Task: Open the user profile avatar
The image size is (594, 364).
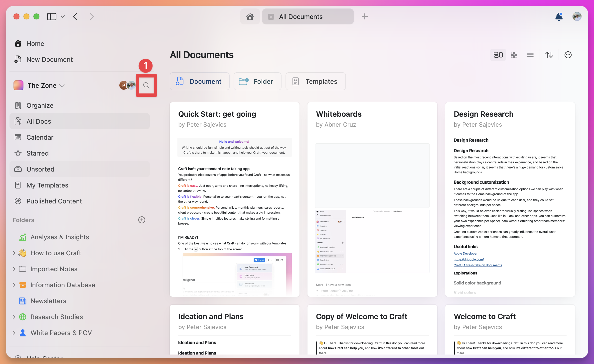Action: 577,17
